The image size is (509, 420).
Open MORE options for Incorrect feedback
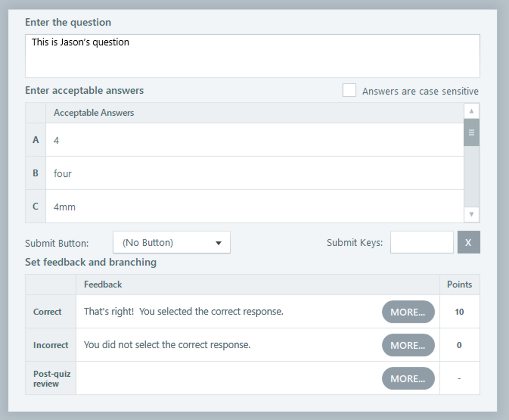tap(408, 345)
